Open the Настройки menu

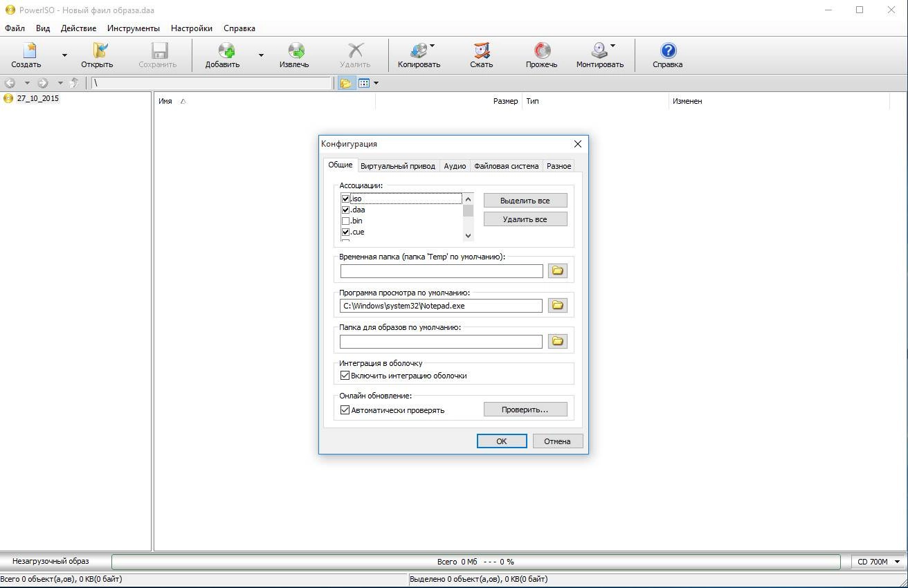[x=192, y=28]
